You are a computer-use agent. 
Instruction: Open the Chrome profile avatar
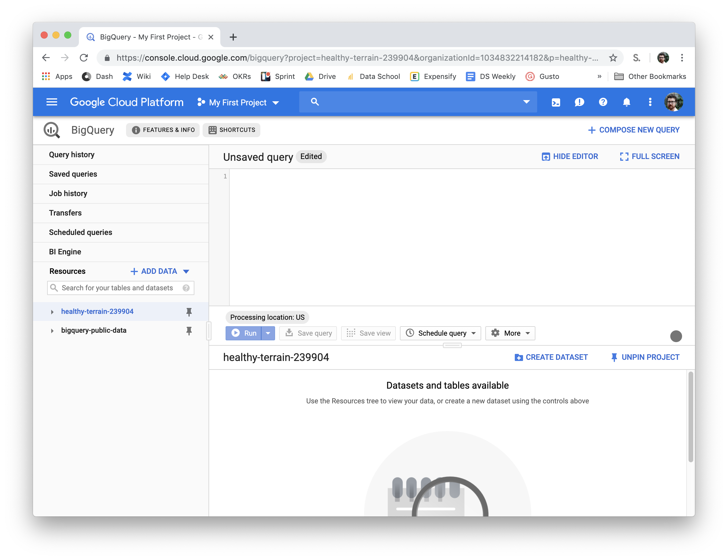pyautogui.click(x=663, y=58)
